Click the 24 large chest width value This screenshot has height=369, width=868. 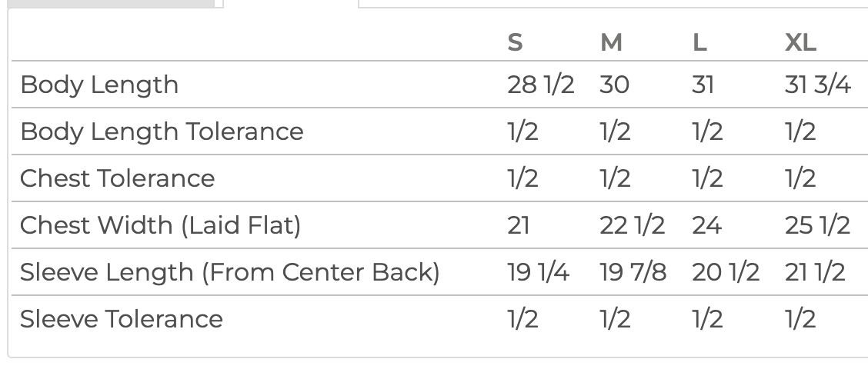point(707,226)
